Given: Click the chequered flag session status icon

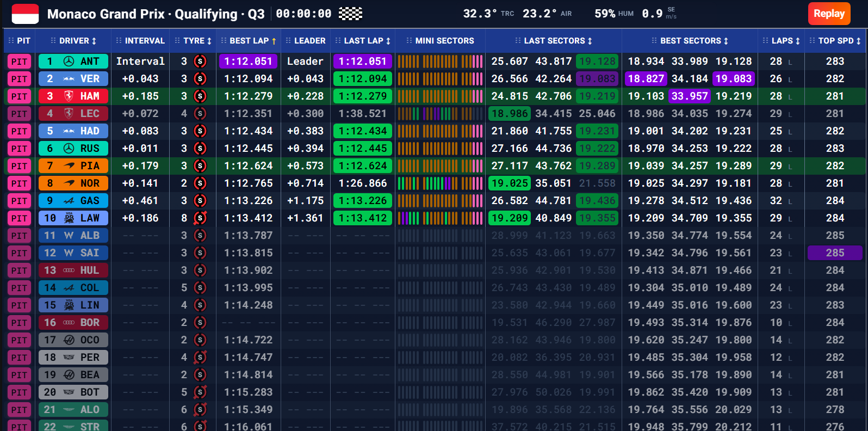Looking at the screenshot, I should click(x=351, y=14).
